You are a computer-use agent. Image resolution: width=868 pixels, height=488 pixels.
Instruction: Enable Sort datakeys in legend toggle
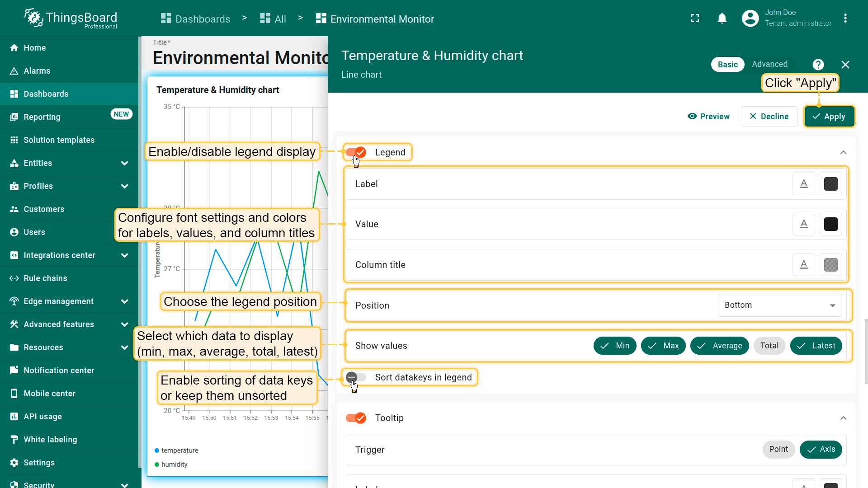pyautogui.click(x=356, y=377)
